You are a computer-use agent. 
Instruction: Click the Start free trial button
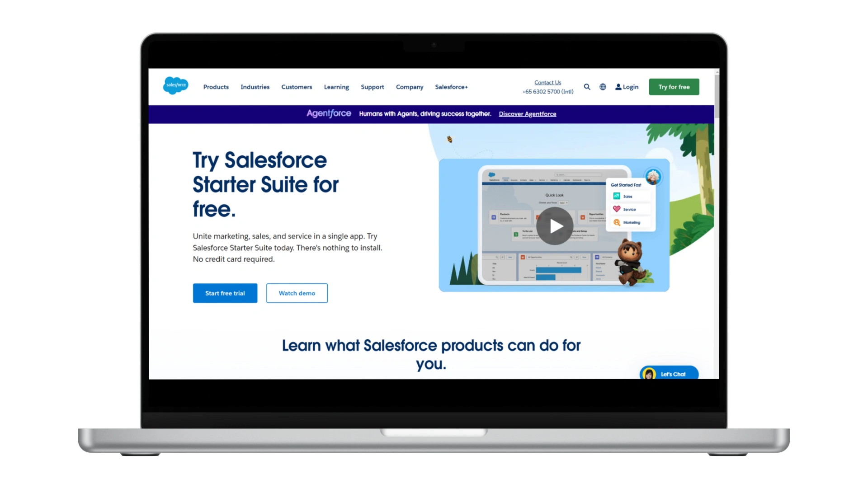pos(225,292)
